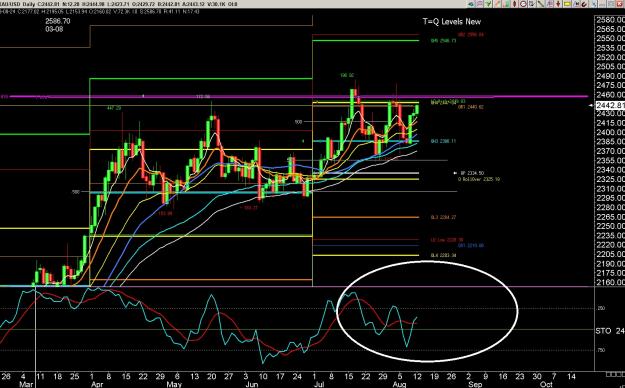Select the dark diagonal line drawing tool
The height and width of the screenshot is (388, 625).
coord(540,4)
